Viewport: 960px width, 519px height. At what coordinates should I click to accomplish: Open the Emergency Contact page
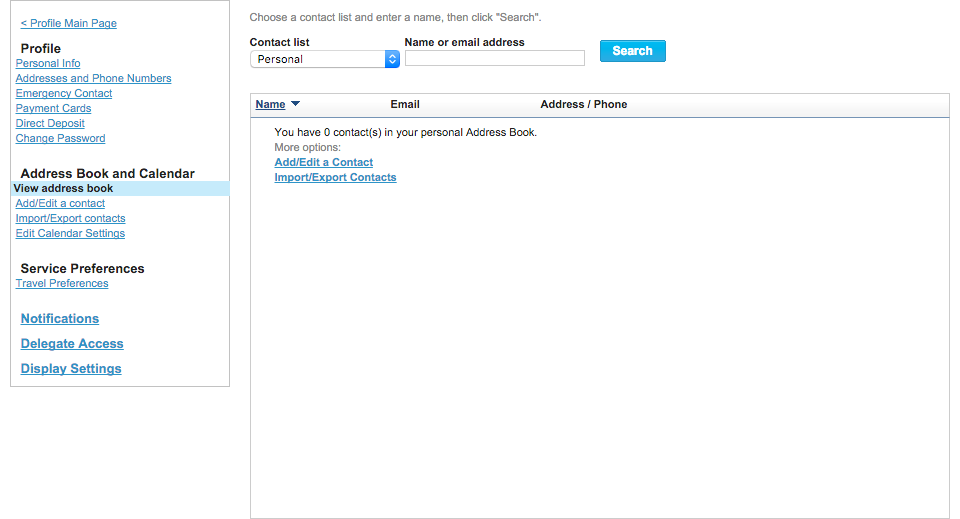coord(64,93)
